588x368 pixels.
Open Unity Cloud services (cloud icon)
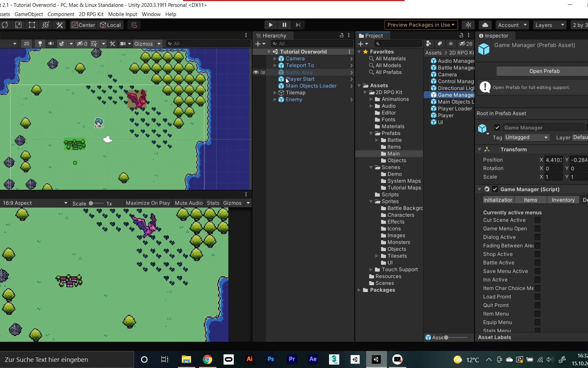485,25
